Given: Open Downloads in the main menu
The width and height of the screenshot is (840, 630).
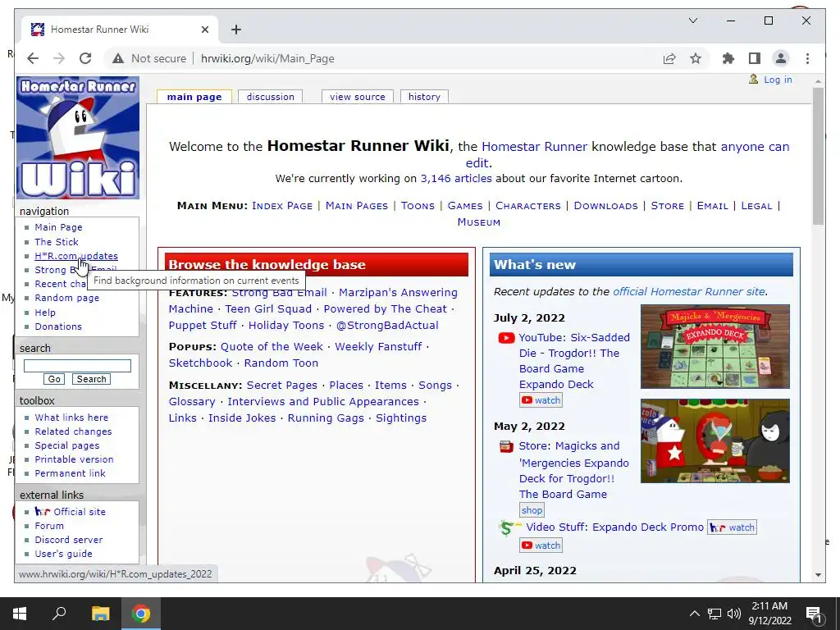Looking at the screenshot, I should [606, 206].
